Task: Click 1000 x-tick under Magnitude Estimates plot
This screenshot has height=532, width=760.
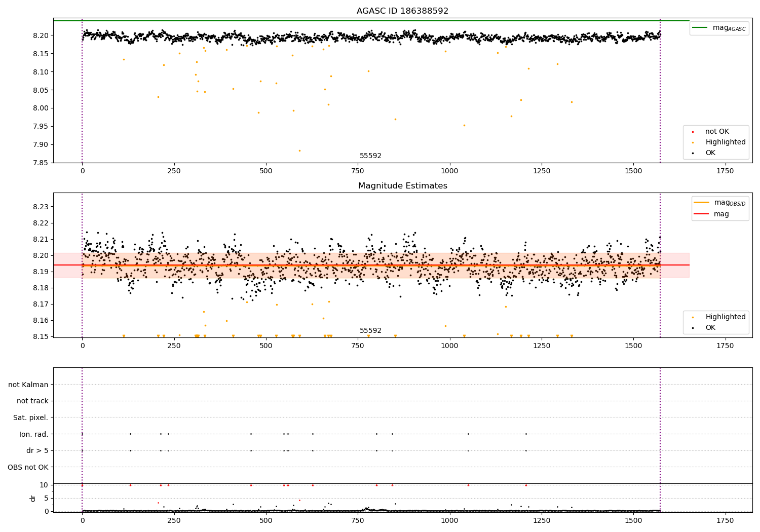Action: [449, 346]
